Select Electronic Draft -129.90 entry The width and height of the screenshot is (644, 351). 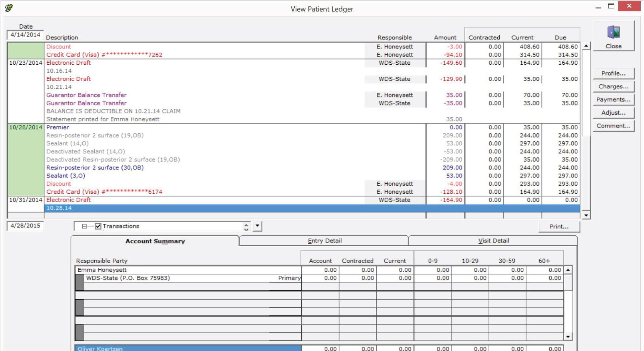(312, 79)
